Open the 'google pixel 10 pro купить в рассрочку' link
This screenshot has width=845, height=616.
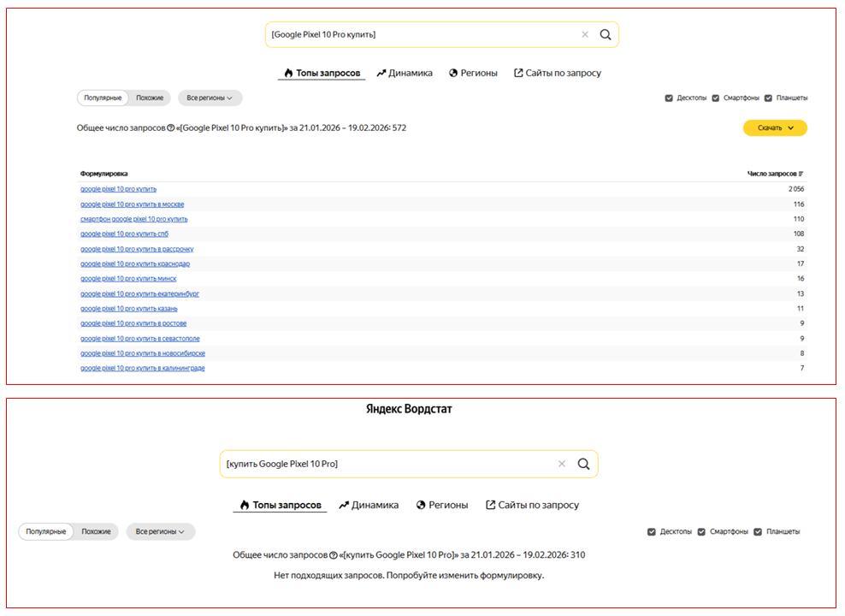137,249
